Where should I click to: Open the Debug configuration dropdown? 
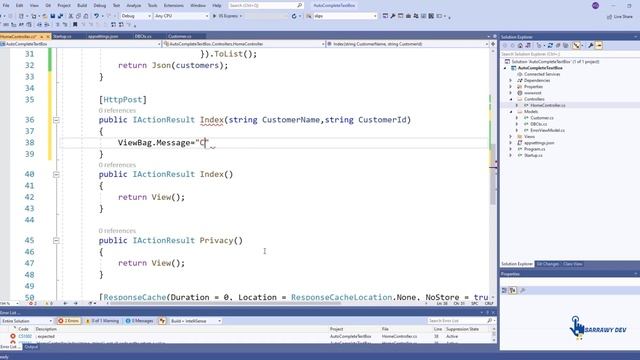click(x=136, y=16)
